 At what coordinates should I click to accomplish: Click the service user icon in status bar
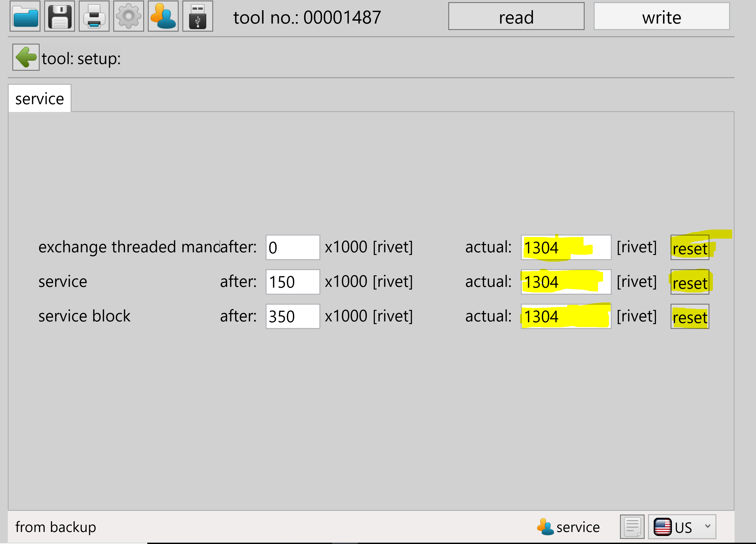(545, 527)
